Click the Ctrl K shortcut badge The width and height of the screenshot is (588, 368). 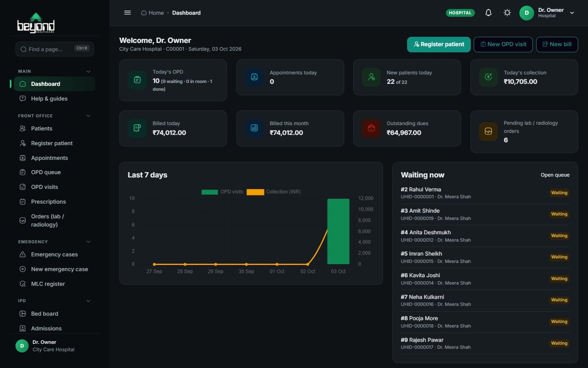tap(82, 48)
